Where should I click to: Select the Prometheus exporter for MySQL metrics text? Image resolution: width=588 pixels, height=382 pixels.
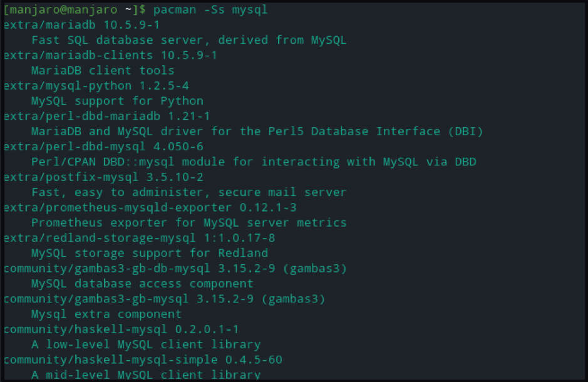[x=188, y=223]
